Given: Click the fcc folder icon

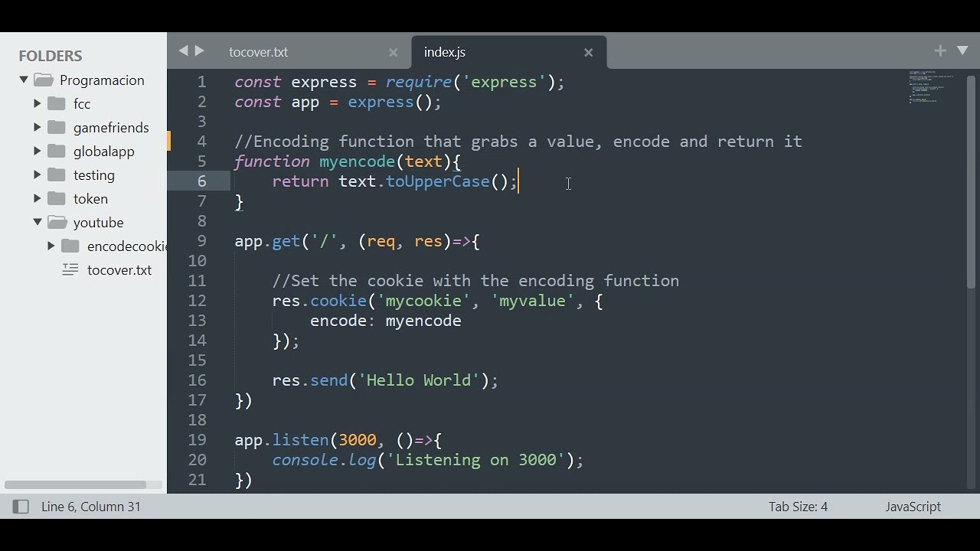Looking at the screenshot, I should [57, 103].
